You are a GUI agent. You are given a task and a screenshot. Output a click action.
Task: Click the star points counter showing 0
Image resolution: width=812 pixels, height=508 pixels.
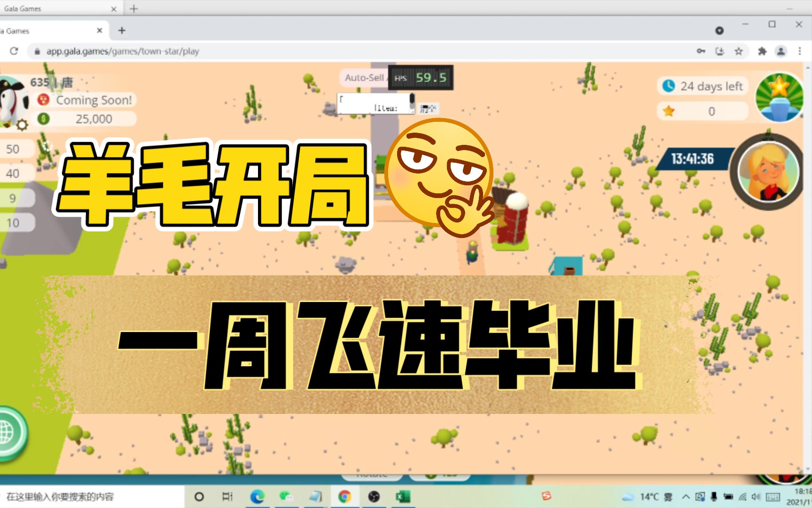(702, 111)
